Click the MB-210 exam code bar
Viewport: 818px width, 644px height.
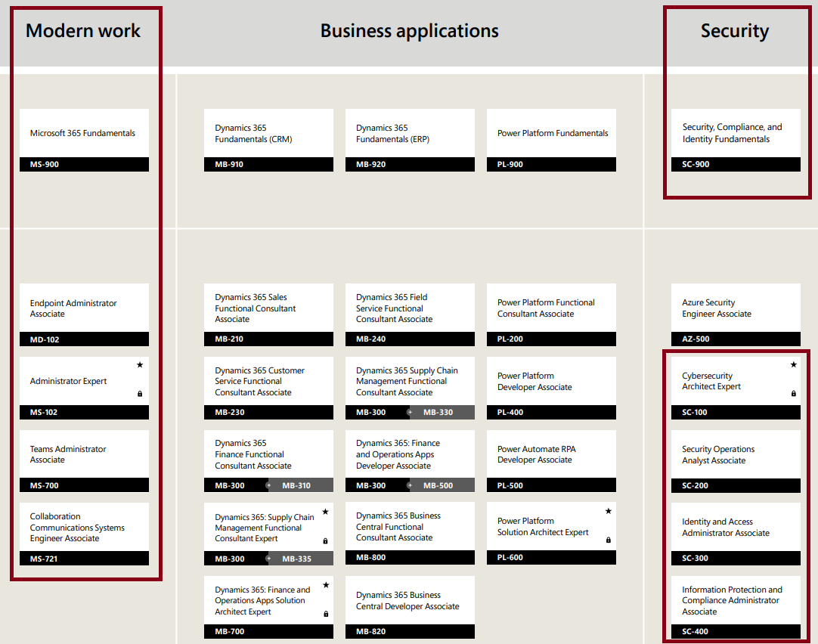coord(268,339)
